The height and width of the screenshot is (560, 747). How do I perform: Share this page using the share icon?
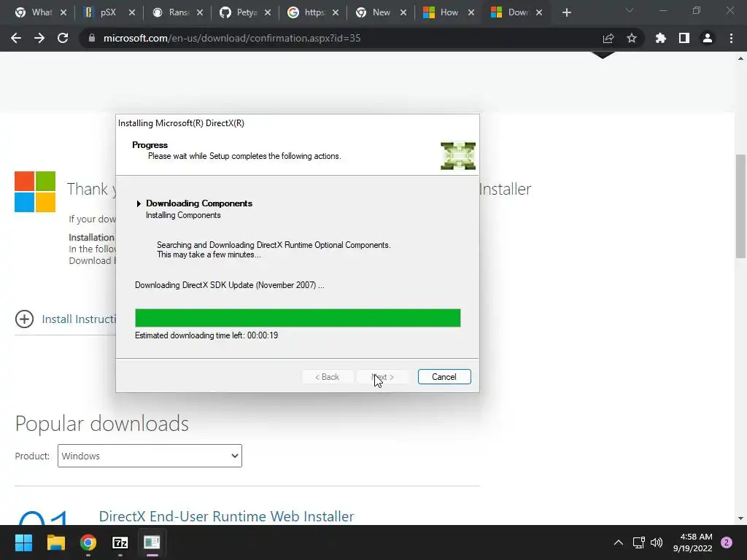[608, 38]
